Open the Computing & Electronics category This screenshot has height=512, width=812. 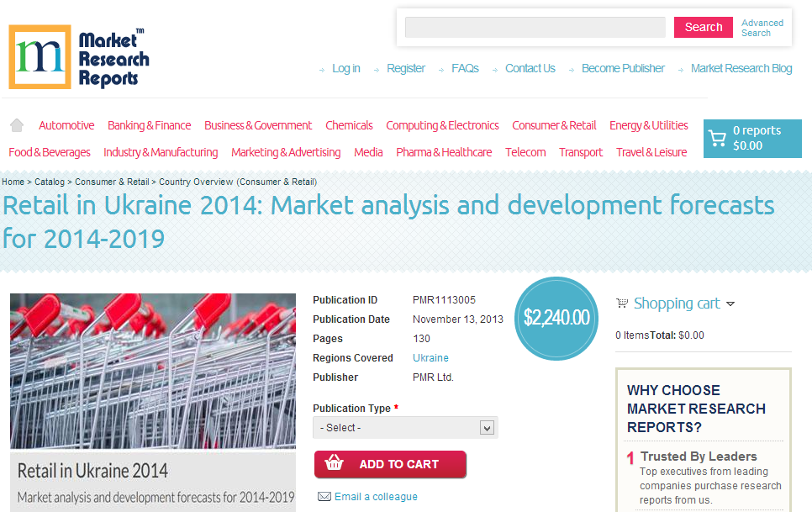tap(442, 124)
